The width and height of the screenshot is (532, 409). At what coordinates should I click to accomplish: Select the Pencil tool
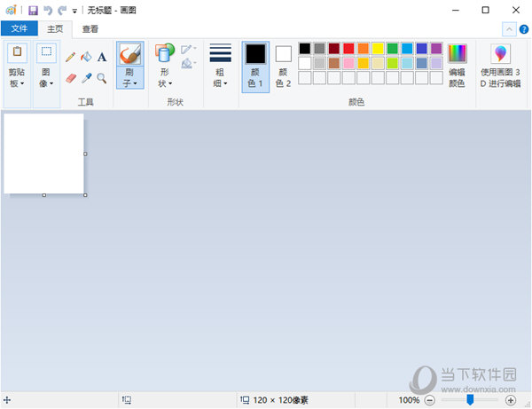(71, 57)
